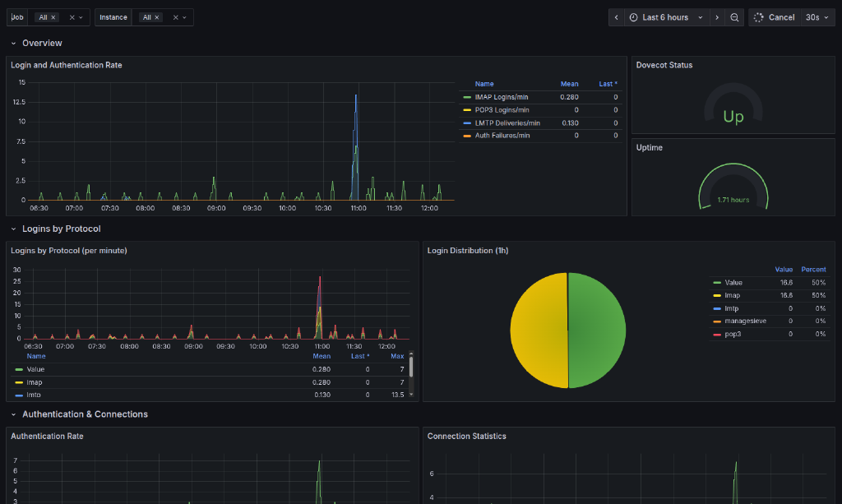This screenshot has height=504, width=842.
Task: Click the back arrow to shift time range earlier
Action: click(x=617, y=17)
